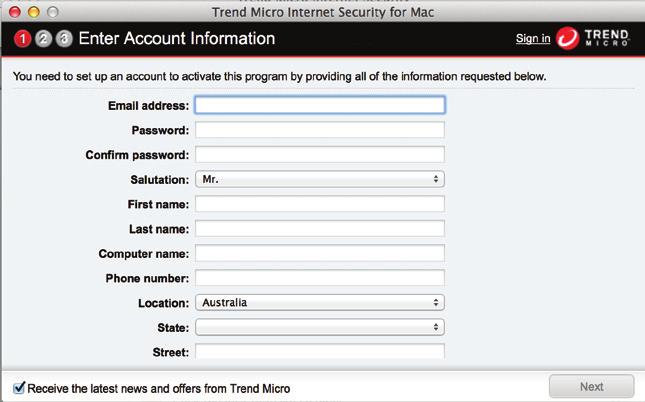Click the First name text box
The width and height of the screenshot is (645, 402).
(x=320, y=204)
